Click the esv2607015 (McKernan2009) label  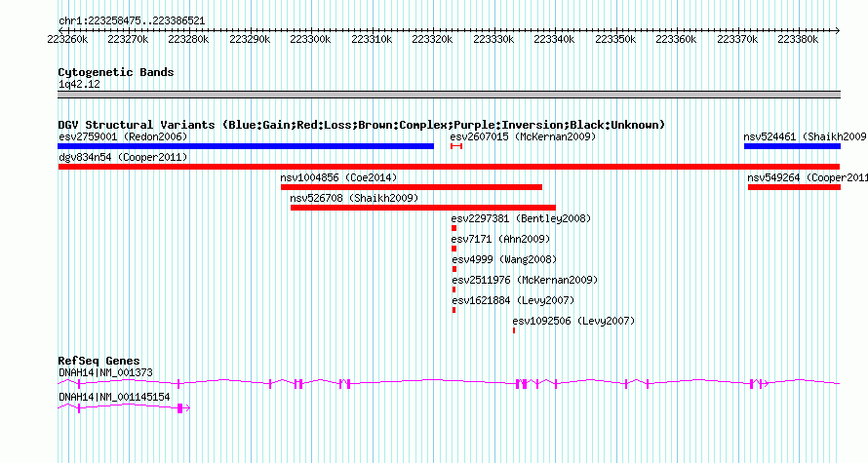click(523, 136)
